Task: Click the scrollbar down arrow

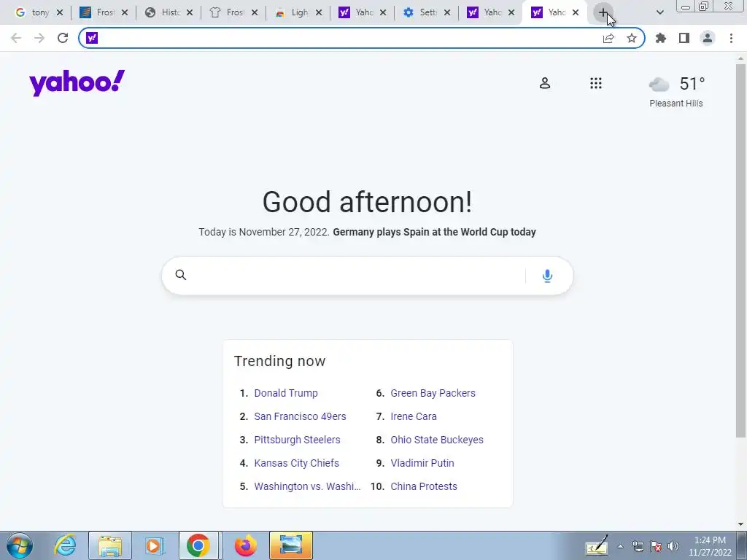Action: [x=740, y=524]
